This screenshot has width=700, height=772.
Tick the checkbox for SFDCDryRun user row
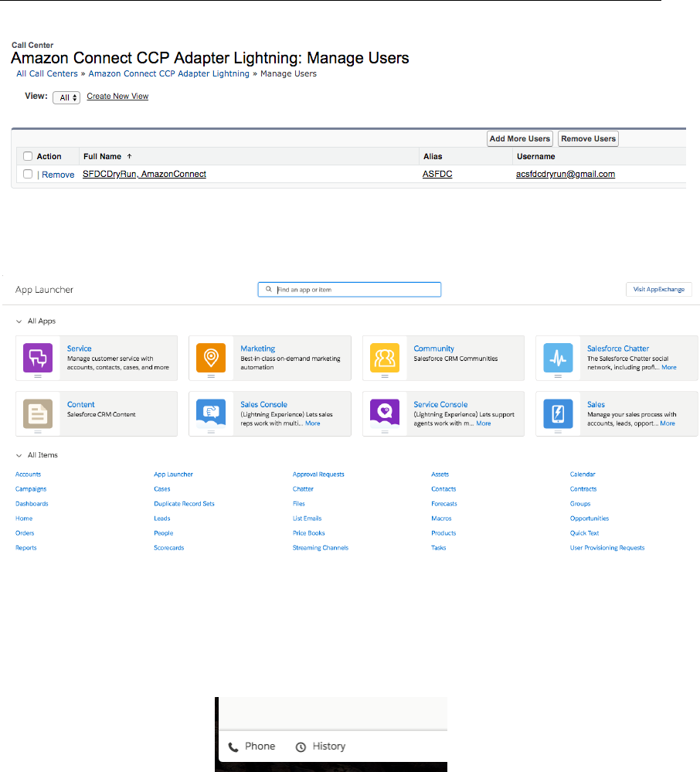click(x=28, y=174)
